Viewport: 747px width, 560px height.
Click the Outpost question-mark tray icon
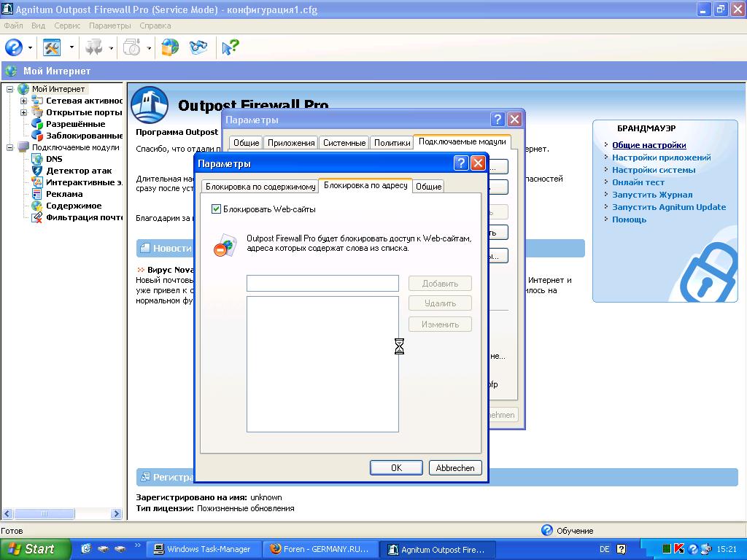pos(693,549)
